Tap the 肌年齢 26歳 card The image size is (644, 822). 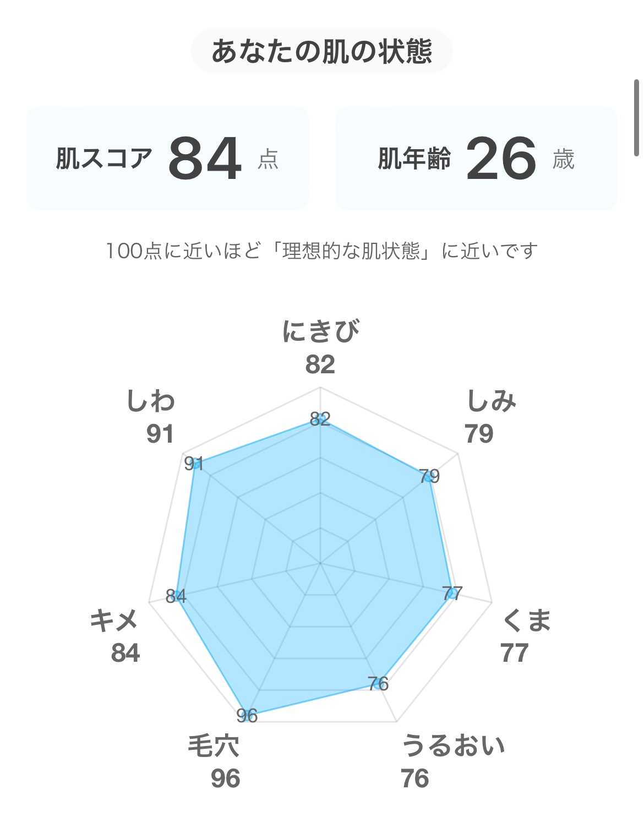(476, 158)
